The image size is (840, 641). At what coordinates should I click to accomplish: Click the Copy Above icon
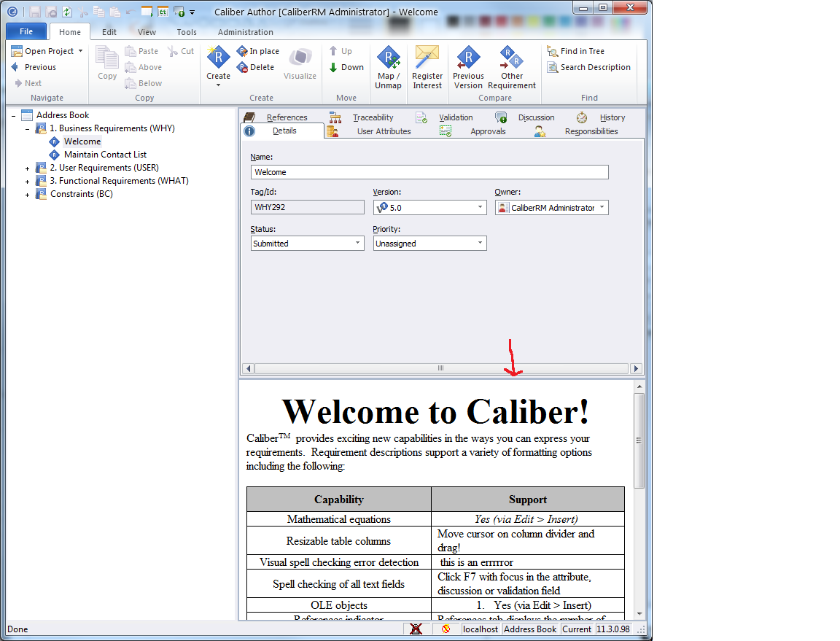[x=131, y=67]
